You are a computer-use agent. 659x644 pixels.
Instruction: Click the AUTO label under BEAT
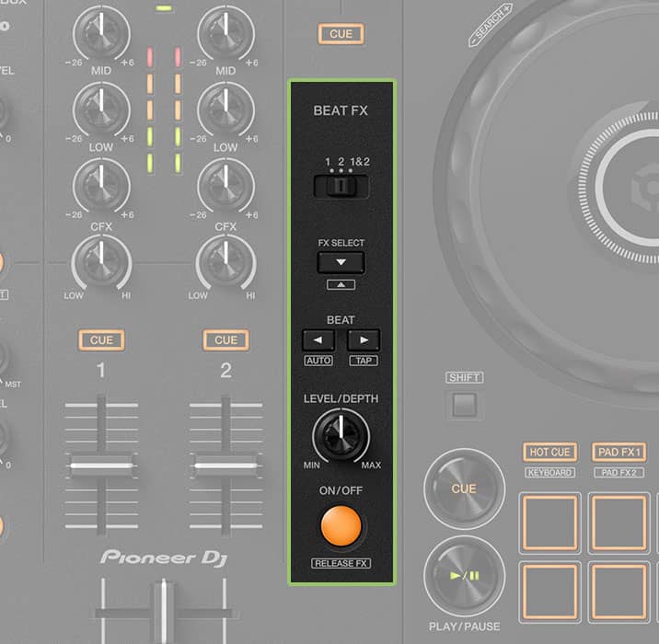(x=318, y=361)
